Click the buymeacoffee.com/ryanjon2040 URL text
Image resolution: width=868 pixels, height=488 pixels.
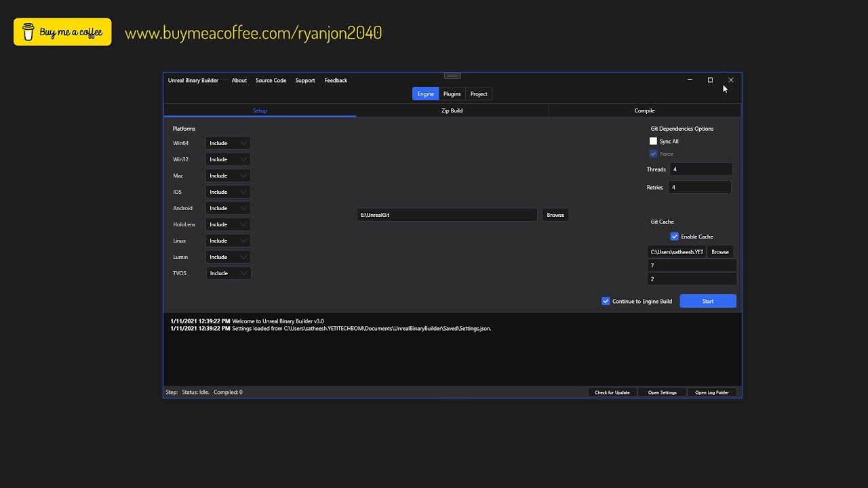[x=254, y=33]
